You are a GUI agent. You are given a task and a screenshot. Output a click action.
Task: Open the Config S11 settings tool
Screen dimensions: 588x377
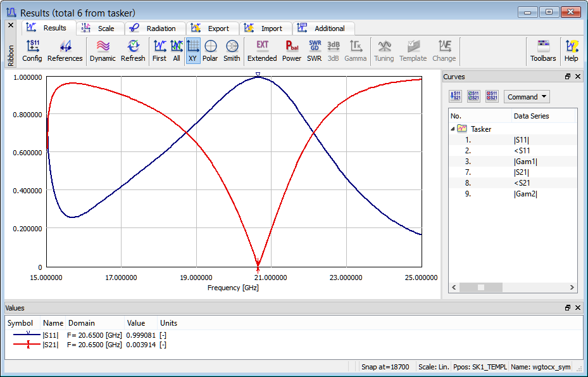point(32,51)
